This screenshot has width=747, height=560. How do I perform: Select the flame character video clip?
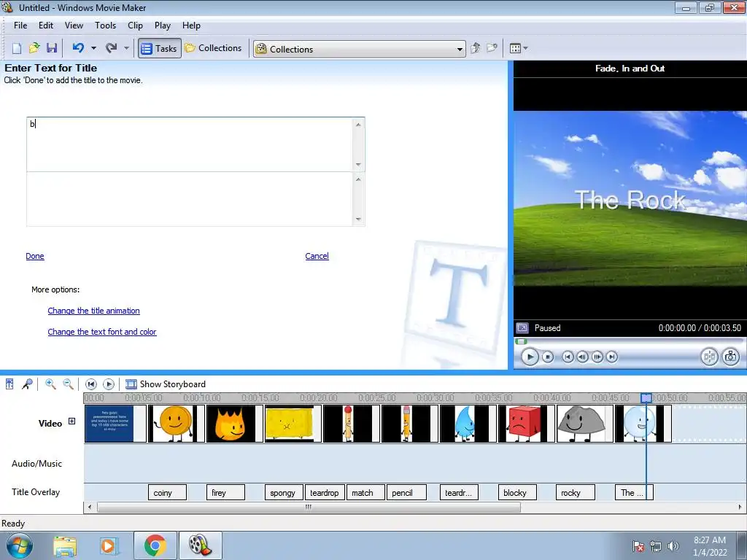[x=234, y=424]
